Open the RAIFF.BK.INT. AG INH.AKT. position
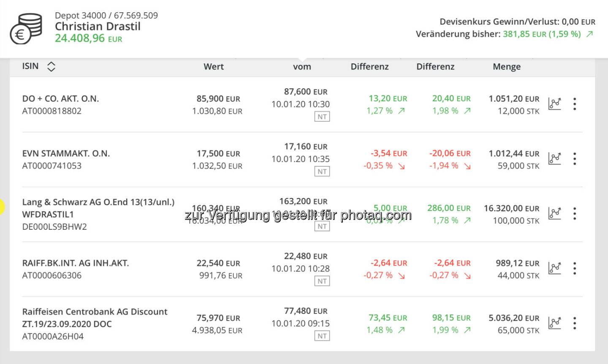The height and width of the screenshot is (364, 608). [x=76, y=263]
